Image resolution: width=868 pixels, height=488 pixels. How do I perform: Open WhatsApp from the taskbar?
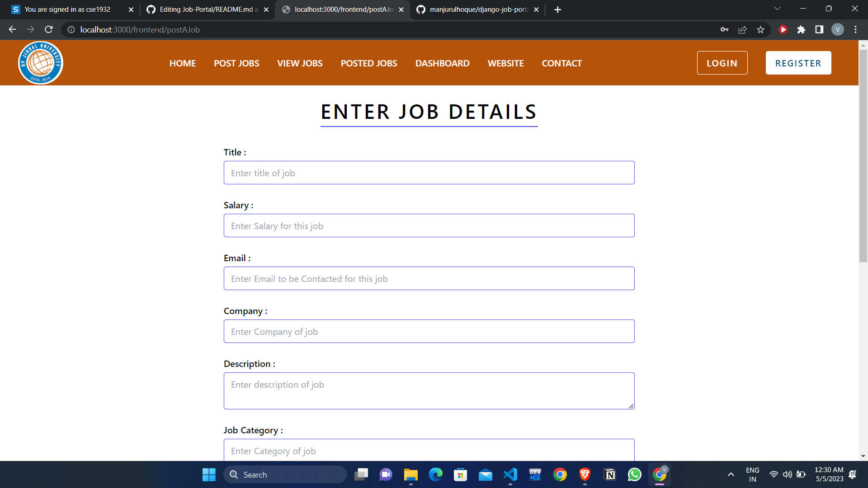[x=634, y=474]
